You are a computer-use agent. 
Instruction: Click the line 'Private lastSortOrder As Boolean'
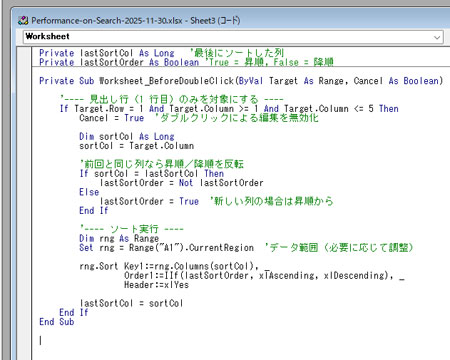[186, 62]
